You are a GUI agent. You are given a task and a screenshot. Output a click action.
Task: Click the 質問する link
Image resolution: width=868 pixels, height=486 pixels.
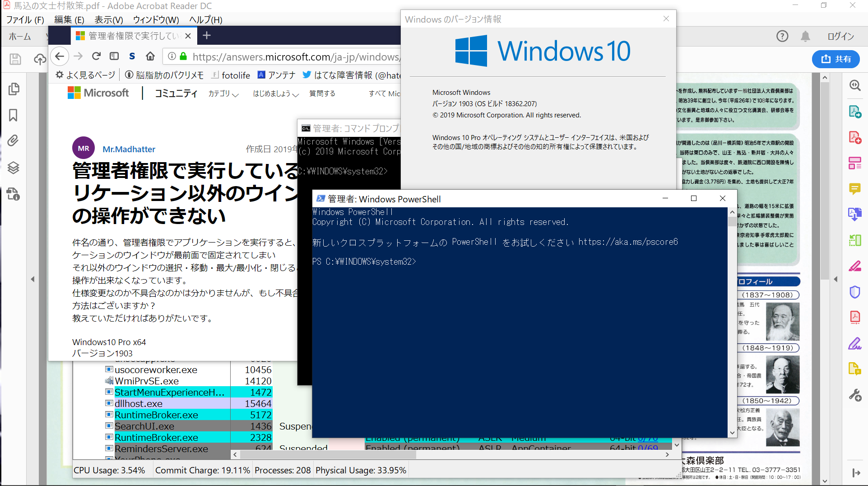322,93
